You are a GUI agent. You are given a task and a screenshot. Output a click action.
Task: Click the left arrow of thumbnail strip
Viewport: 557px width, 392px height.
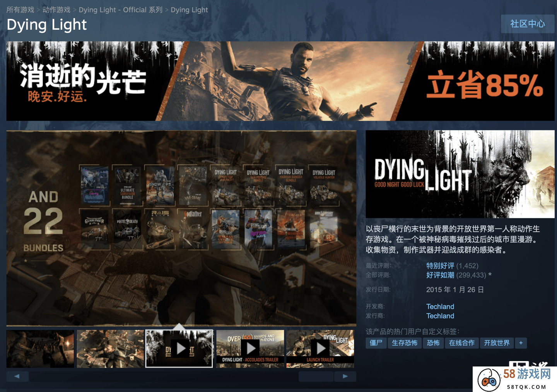[17, 376]
